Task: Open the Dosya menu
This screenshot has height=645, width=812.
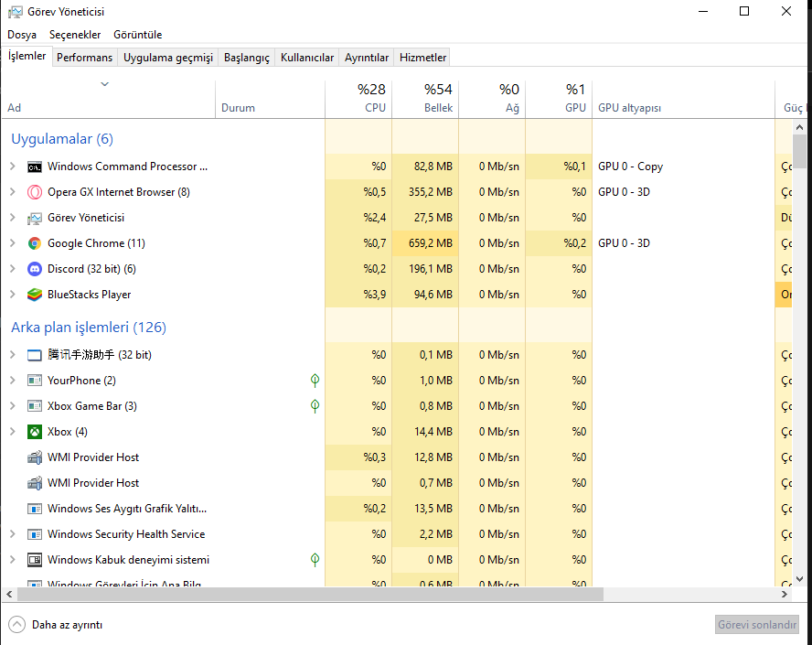Action: (x=22, y=35)
